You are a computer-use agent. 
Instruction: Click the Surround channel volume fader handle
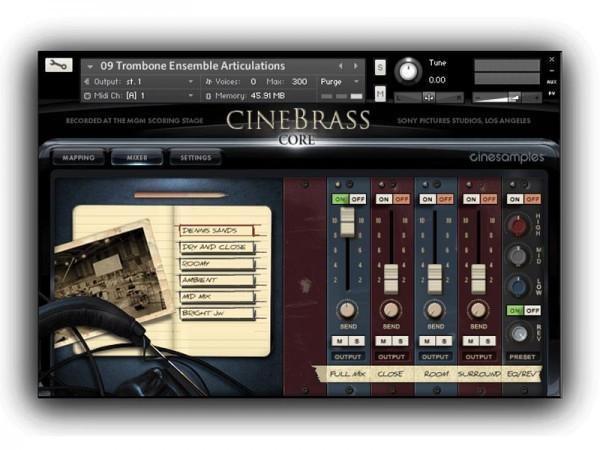coord(478,279)
